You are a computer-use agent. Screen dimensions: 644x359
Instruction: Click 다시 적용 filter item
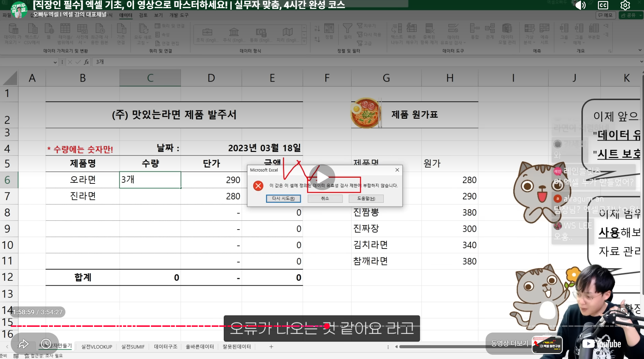click(x=369, y=35)
